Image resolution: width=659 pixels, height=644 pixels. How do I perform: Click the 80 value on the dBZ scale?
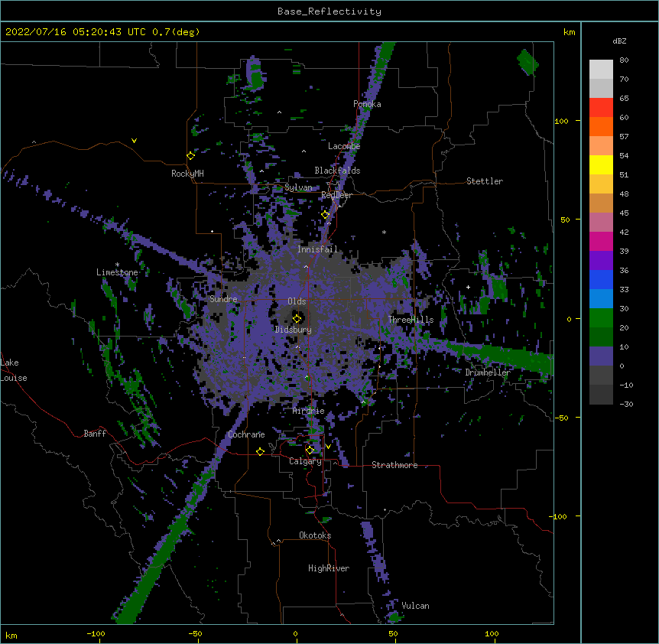624,60
